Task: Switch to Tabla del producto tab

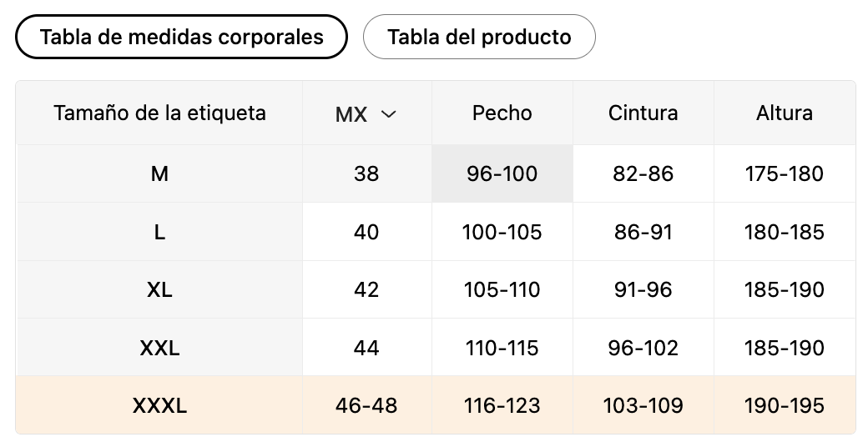Action: [x=479, y=37]
